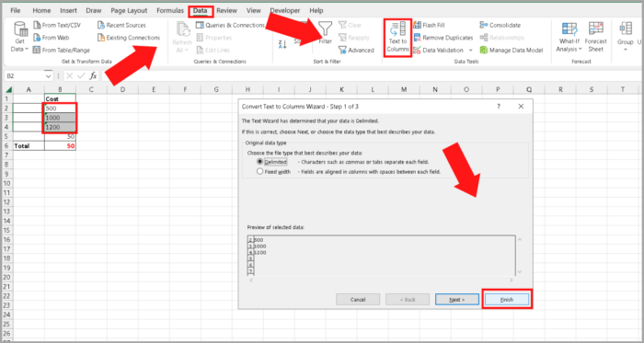Click the preview horizontal scroll right arrow
Image resolution: width=644 pixels, height=343 pixels.
point(512,280)
